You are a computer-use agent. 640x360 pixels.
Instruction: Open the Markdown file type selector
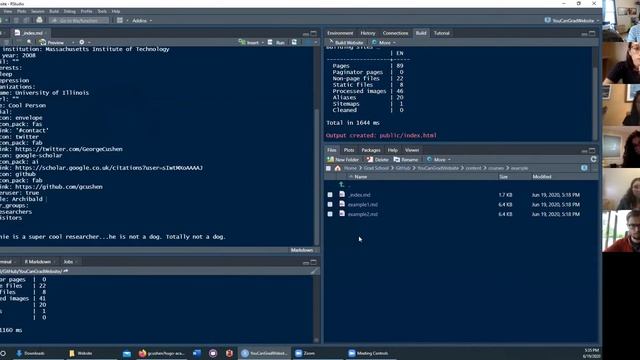tap(303, 250)
